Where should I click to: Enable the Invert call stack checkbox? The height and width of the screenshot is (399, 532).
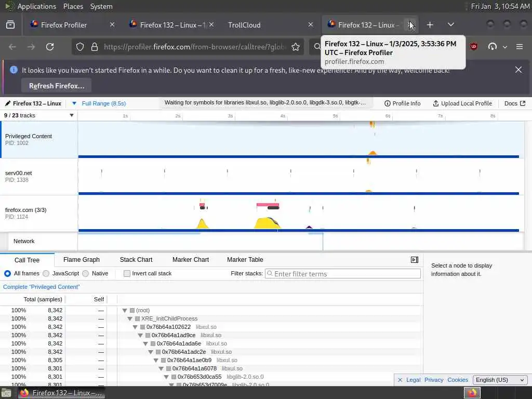127,273
